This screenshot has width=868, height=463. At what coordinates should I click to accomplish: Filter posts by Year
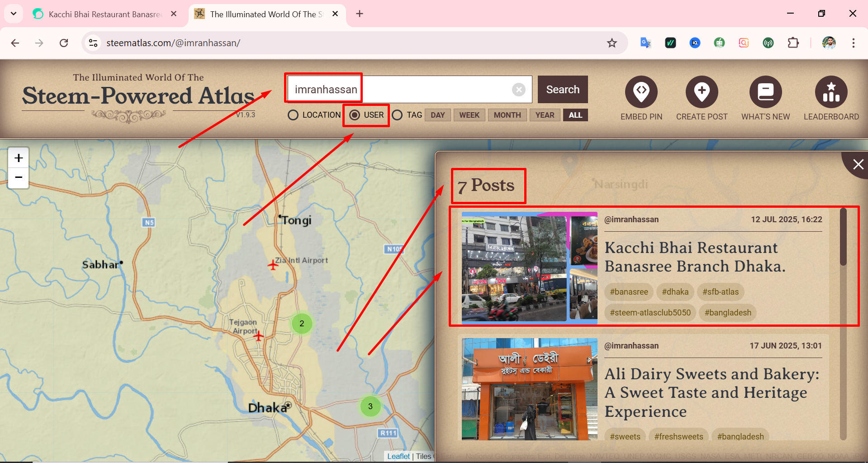pyautogui.click(x=545, y=115)
